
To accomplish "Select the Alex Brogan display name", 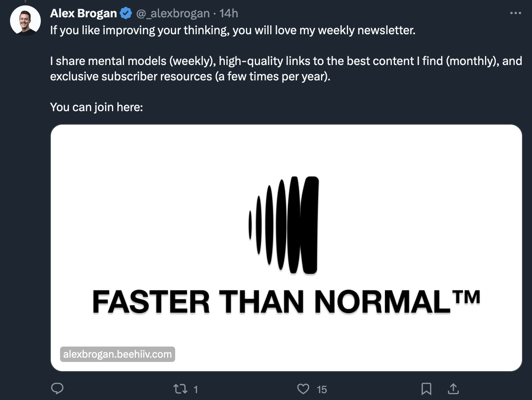I will [83, 13].
